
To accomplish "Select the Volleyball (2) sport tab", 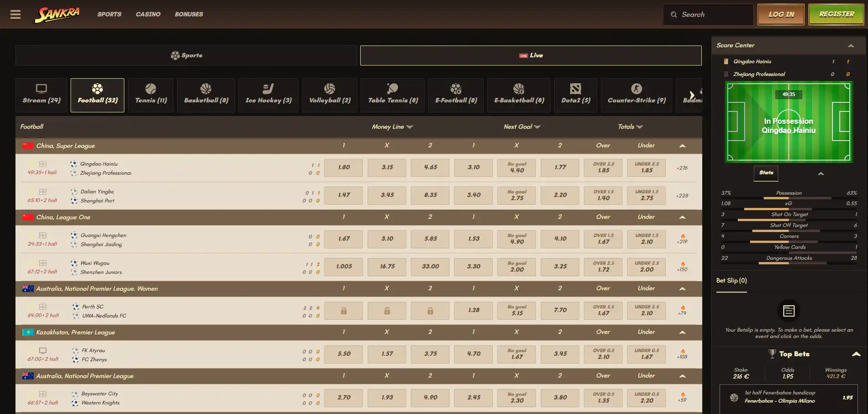I will point(330,95).
